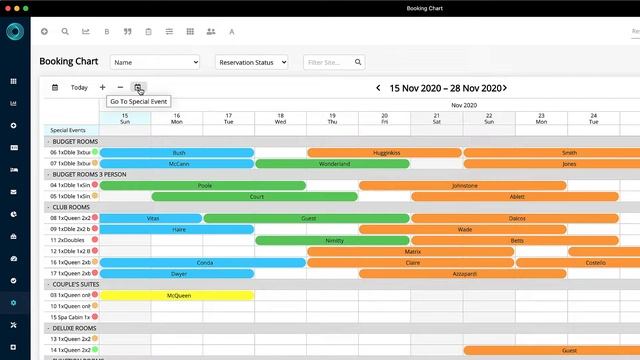Open the Nimitty reservation bar
The height and width of the screenshot is (360, 640).
[332, 240]
